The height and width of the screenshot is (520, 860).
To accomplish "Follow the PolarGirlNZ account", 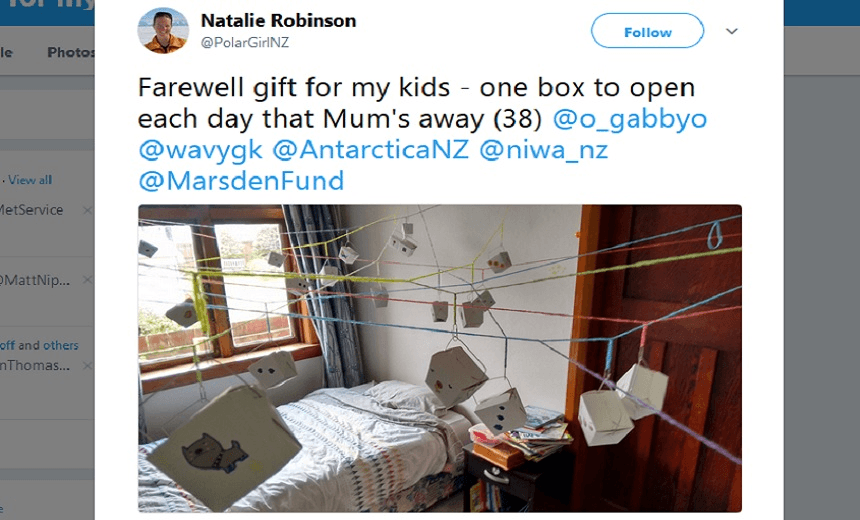I will tap(647, 31).
